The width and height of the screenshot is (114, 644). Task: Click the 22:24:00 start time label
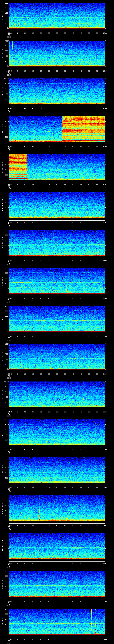pos(9,412)
